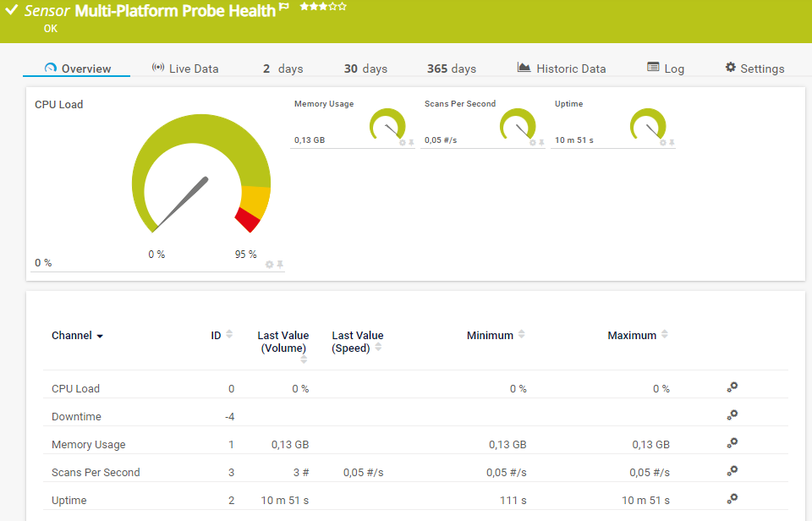The width and height of the screenshot is (812, 521).
Task: Open CPU Load gauge settings gear
Action: point(269,265)
